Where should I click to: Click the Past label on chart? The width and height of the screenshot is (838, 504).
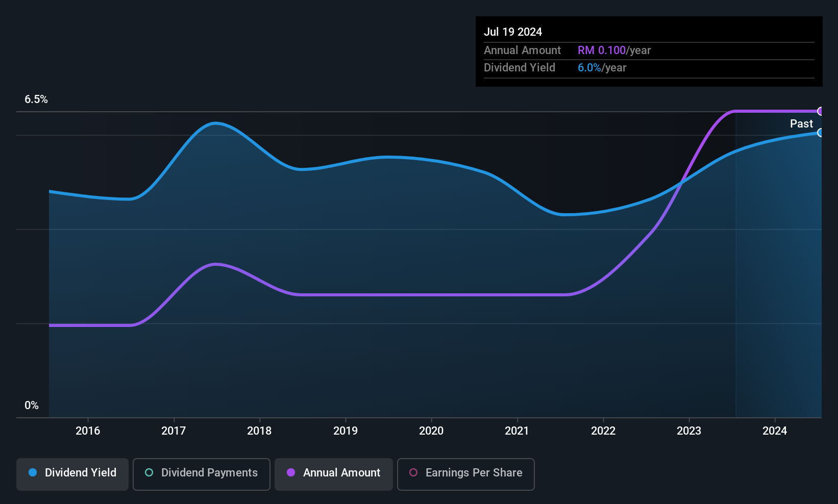tap(801, 124)
